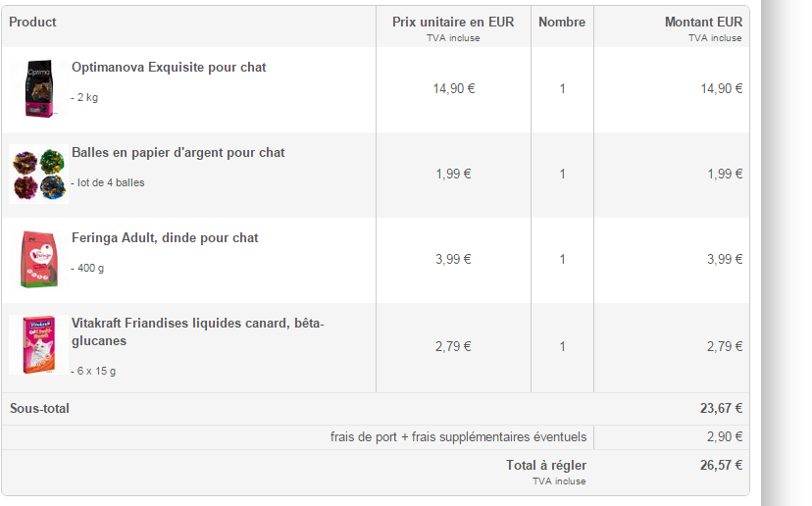Open Optimanova Exquisite pour chat product link

coord(169,68)
